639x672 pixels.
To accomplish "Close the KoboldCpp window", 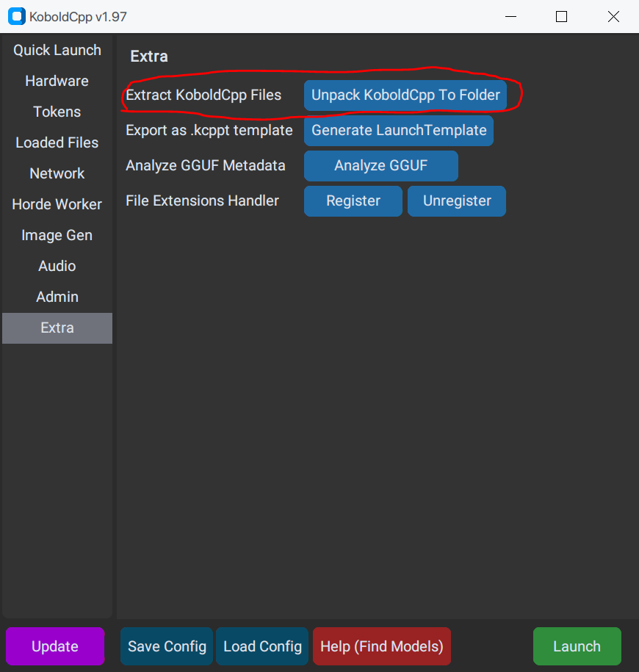I will tap(613, 17).
